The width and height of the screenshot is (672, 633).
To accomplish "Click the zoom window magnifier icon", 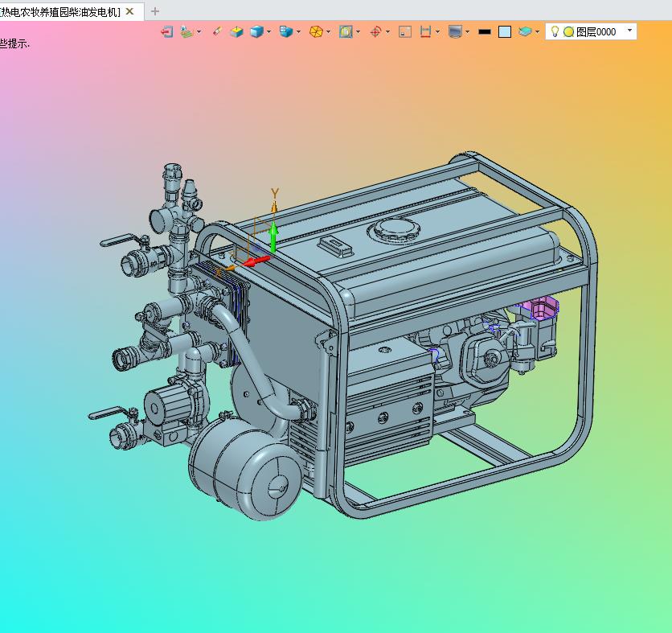I will (x=346, y=31).
